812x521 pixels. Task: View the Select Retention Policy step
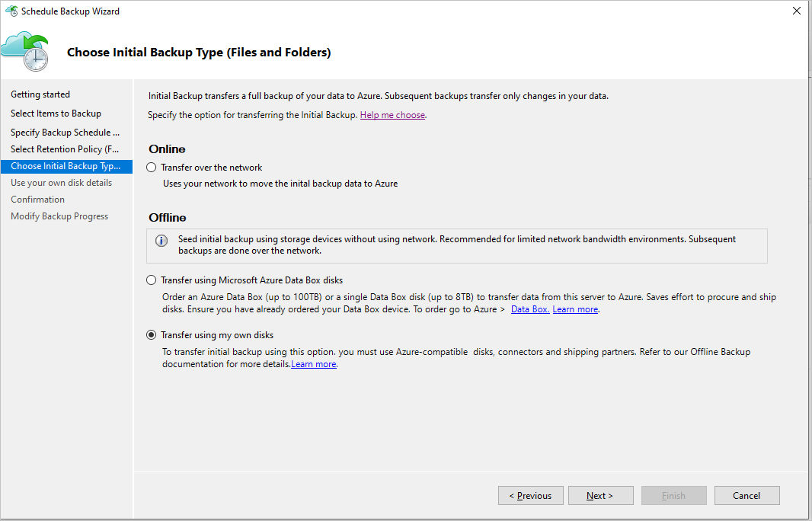pyautogui.click(x=64, y=149)
